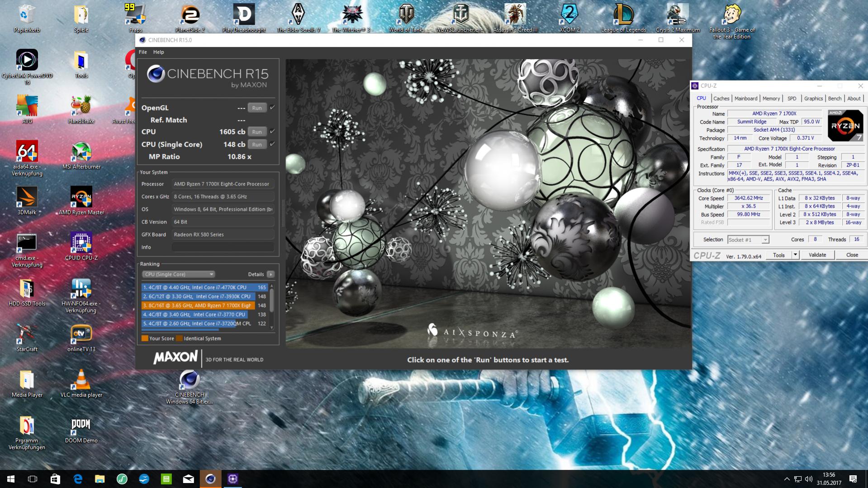Select the HandBrake desktop icon
Screen dimensions: 868x488
point(81,109)
